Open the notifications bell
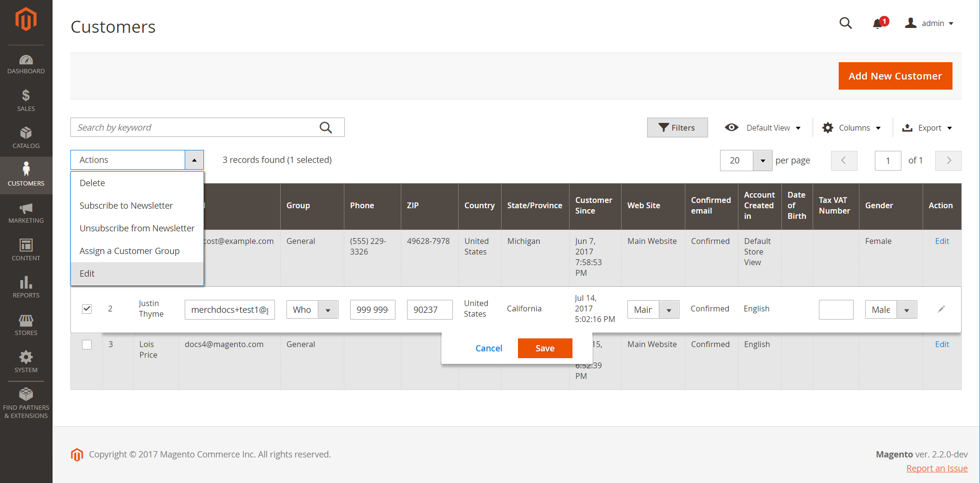 pos(878,23)
